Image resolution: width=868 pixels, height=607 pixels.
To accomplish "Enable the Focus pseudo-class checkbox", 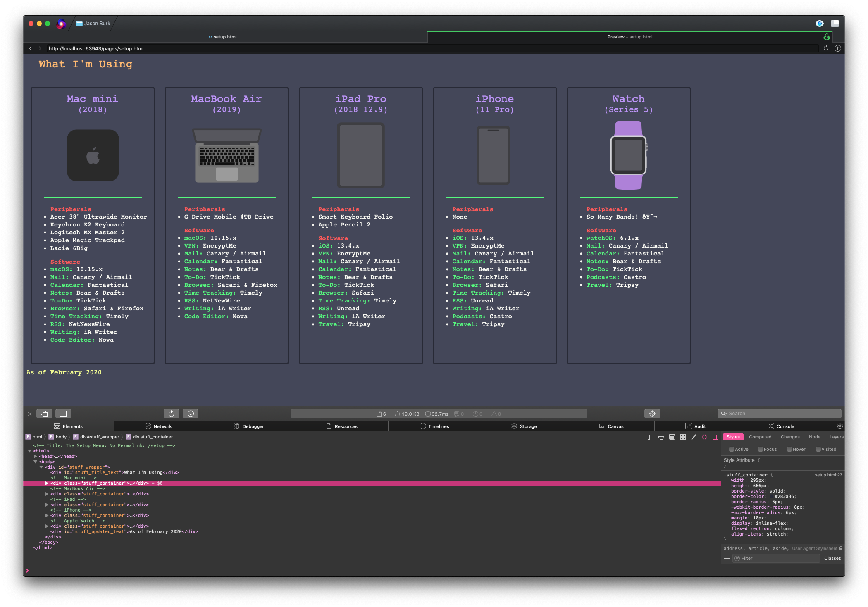I will pyautogui.click(x=761, y=449).
